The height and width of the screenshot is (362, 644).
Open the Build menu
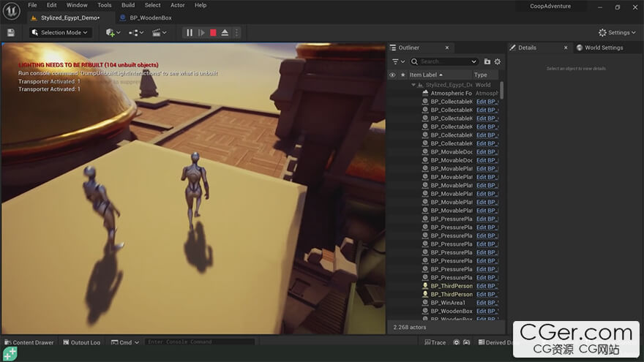pos(128,5)
